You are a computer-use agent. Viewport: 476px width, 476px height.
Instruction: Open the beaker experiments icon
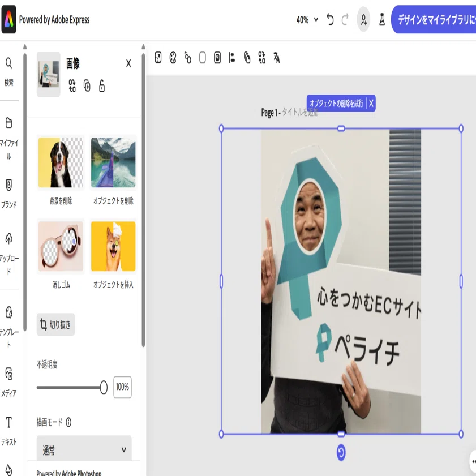[x=382, y=20]
